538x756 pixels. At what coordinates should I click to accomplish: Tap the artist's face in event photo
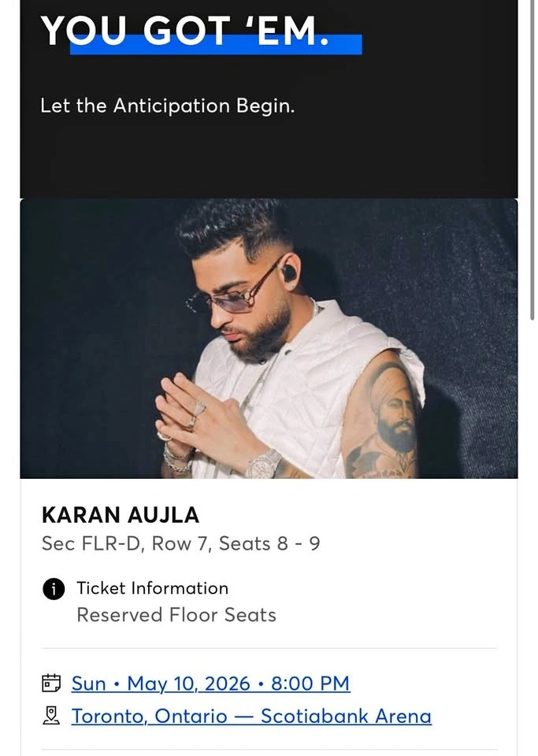tap(244, 303)
